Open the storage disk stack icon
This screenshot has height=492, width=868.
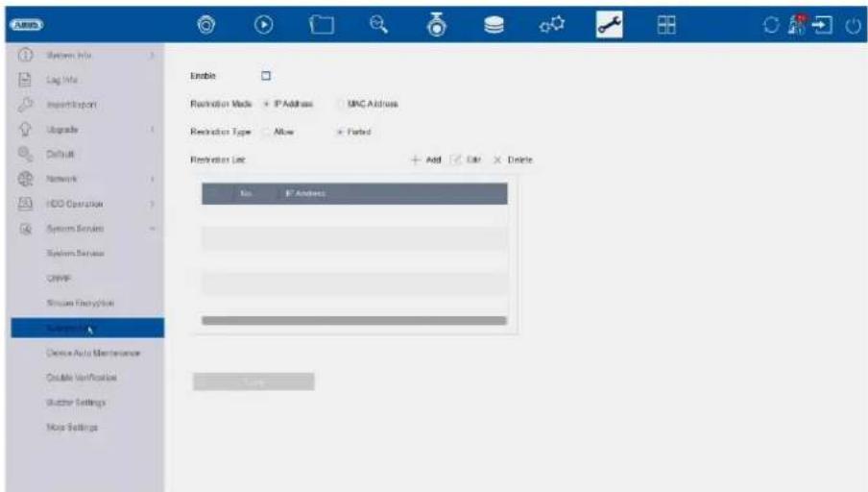(x=494, y=25)
